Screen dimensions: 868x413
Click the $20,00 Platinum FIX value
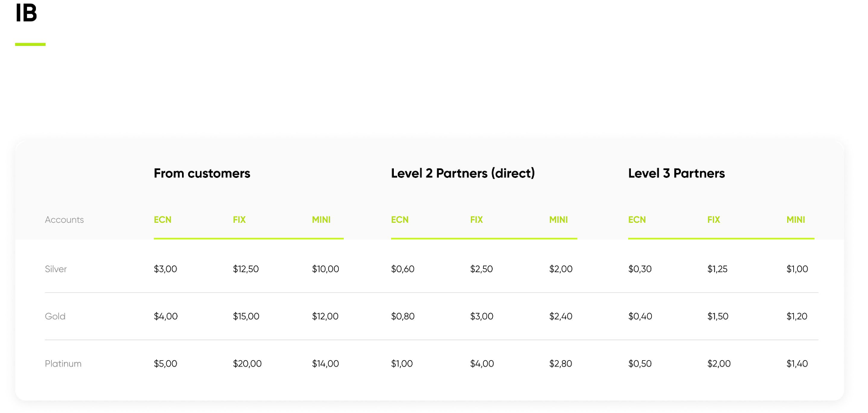click(x=247, y=364)
